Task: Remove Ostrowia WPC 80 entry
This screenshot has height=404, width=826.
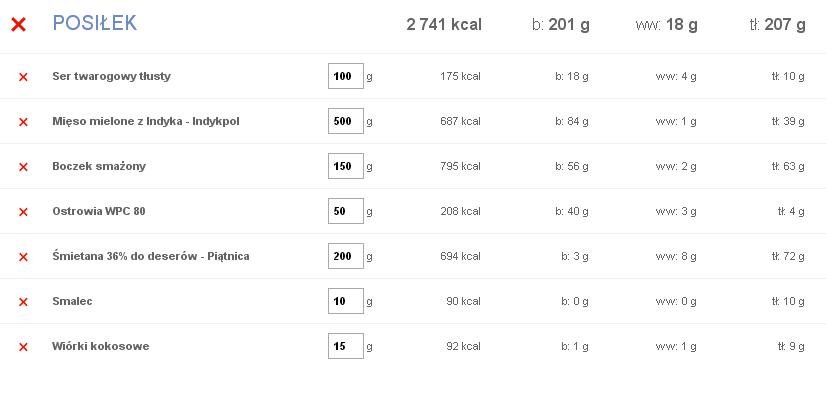Action: click(x=23, y=212)
